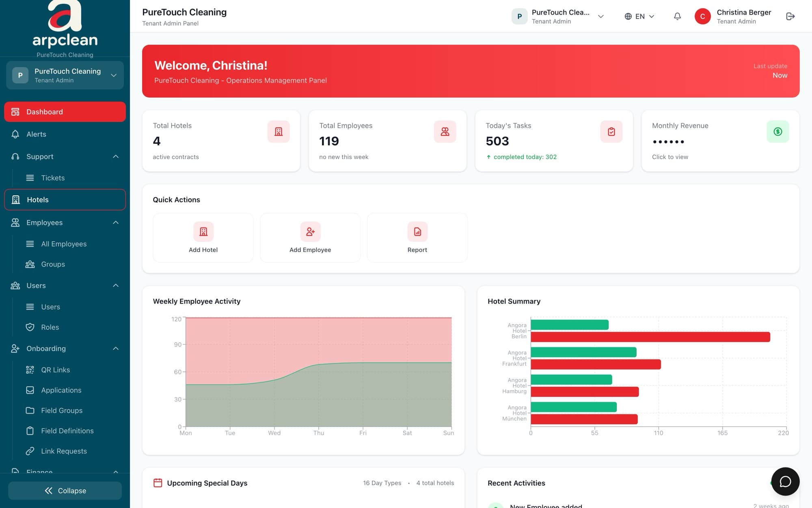Open Christina Berger profile name

(744, 12)
